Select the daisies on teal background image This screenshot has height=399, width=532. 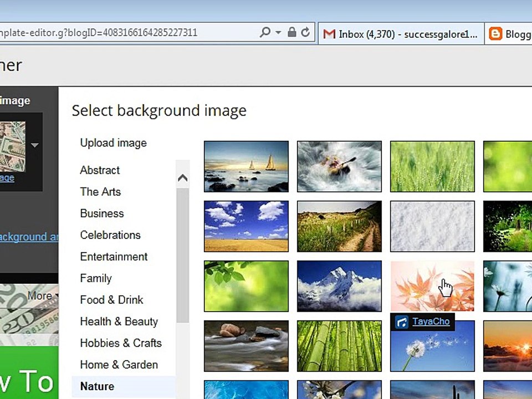pyautogui.click(x=508, y=286)
